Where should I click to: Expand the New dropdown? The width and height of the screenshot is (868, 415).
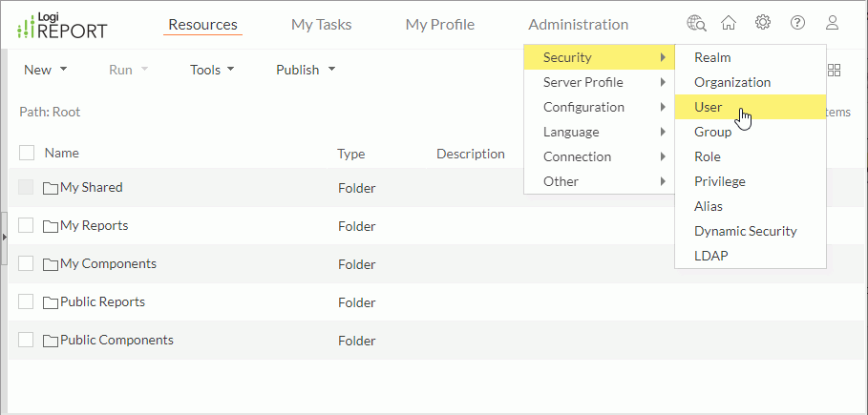(45, 70)
